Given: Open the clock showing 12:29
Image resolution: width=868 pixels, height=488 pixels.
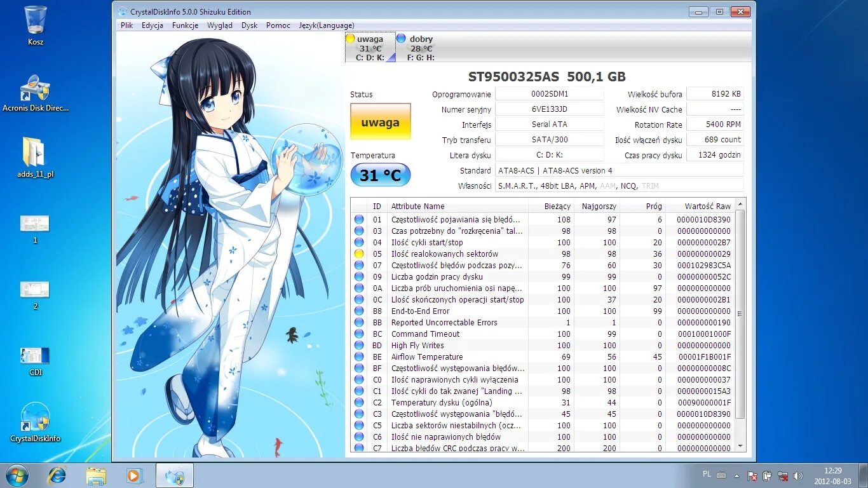Looking at the screenshot, I should click(x=832, y=475).
